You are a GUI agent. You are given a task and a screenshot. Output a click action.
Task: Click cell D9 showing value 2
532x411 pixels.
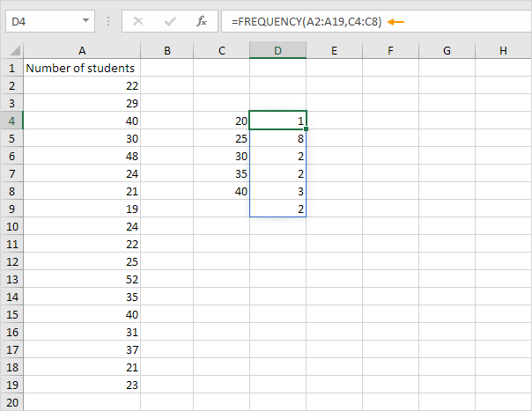(x=277, y=209)
